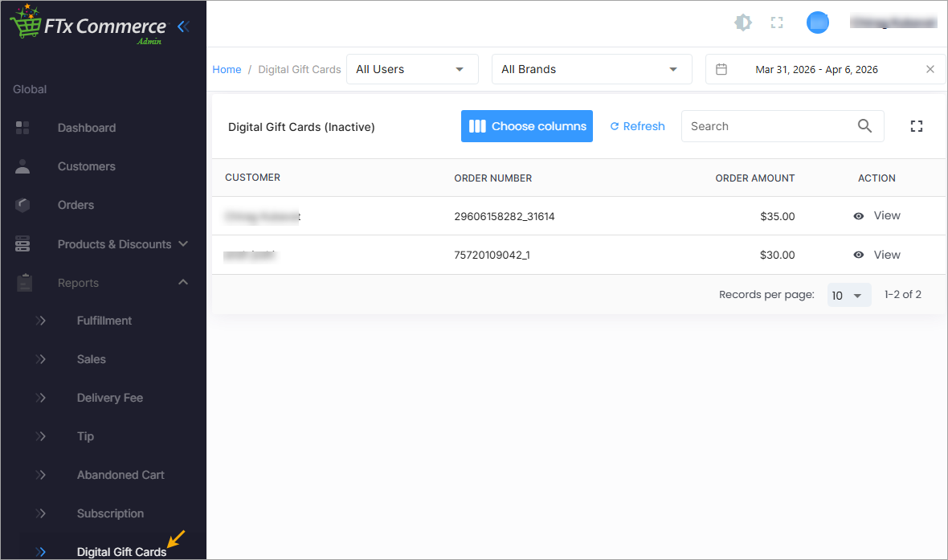Collapse the Reports menu section
Image resolution: width=948 pixels, height=560 pixels.
coord(183,283)
